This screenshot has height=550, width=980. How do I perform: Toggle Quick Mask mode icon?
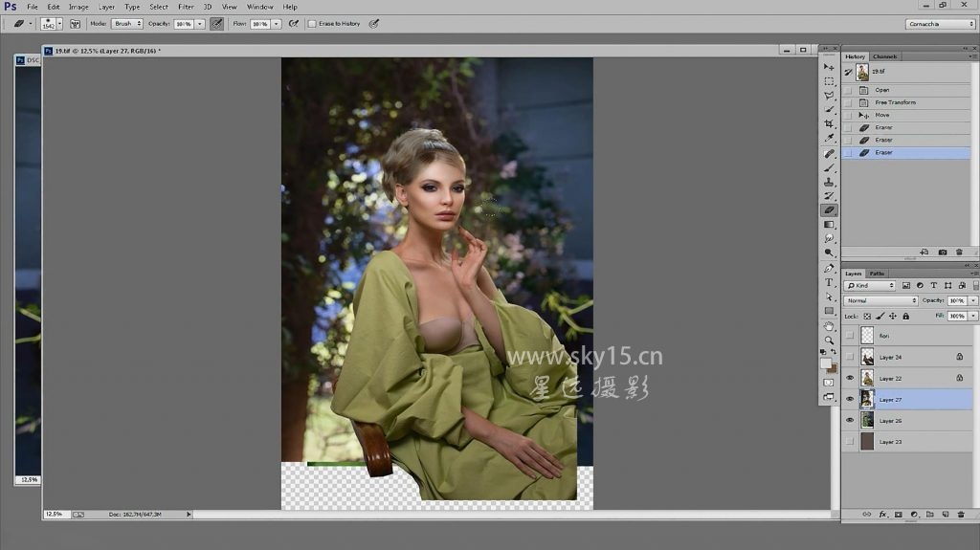point(829,383)
